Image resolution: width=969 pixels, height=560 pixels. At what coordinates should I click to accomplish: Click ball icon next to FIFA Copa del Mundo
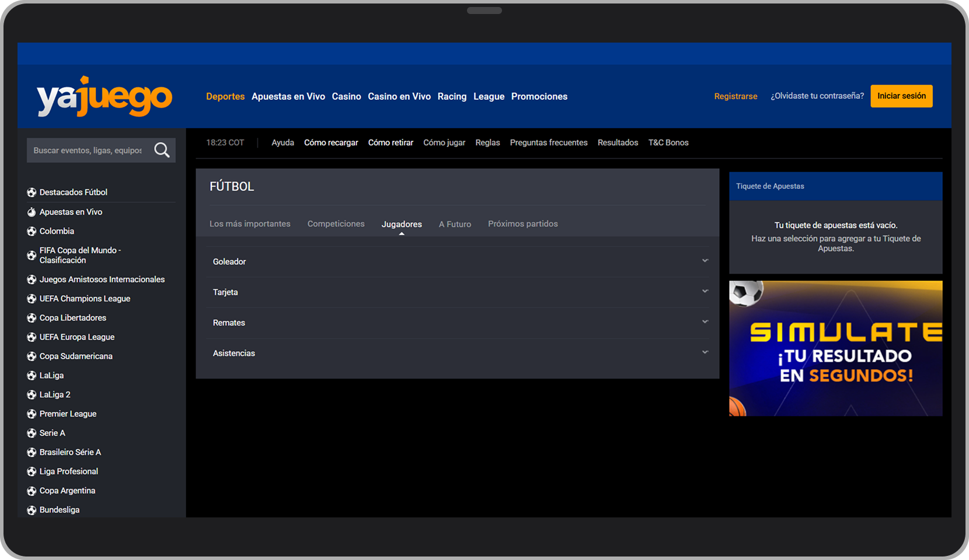(32, 256)
